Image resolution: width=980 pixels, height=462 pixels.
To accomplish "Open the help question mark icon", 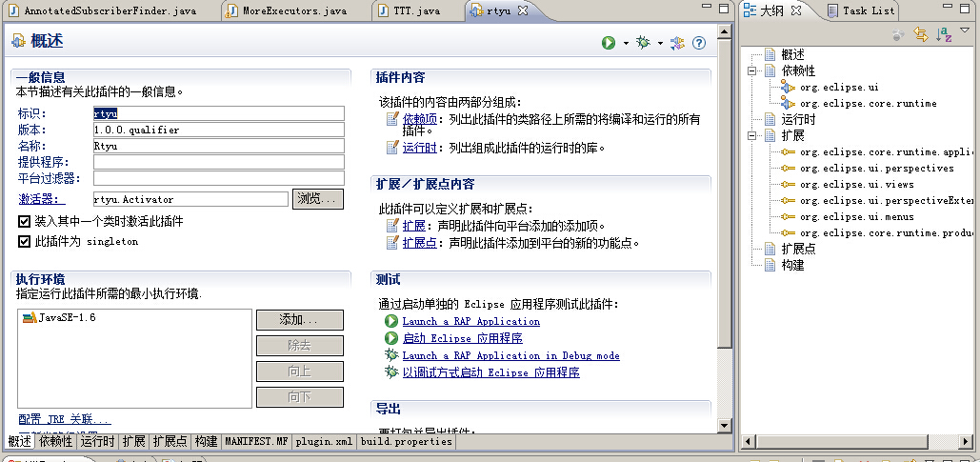I will (x=699, y=43).
